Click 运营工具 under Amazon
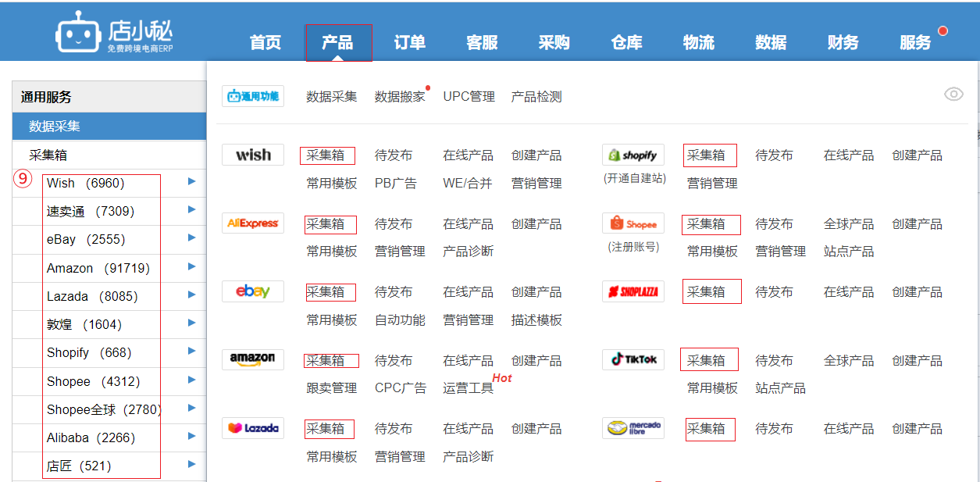980x482 pixels. coord(469,388)
